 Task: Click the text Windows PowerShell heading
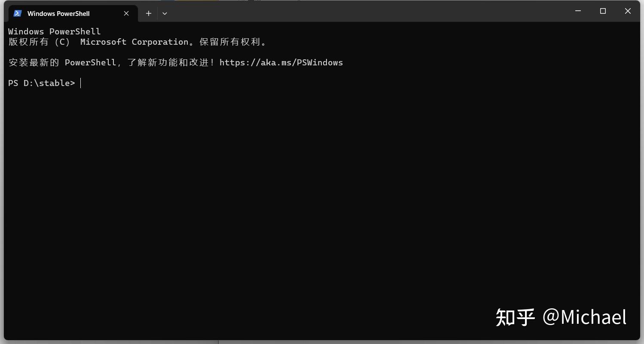[x=54, y=31]
